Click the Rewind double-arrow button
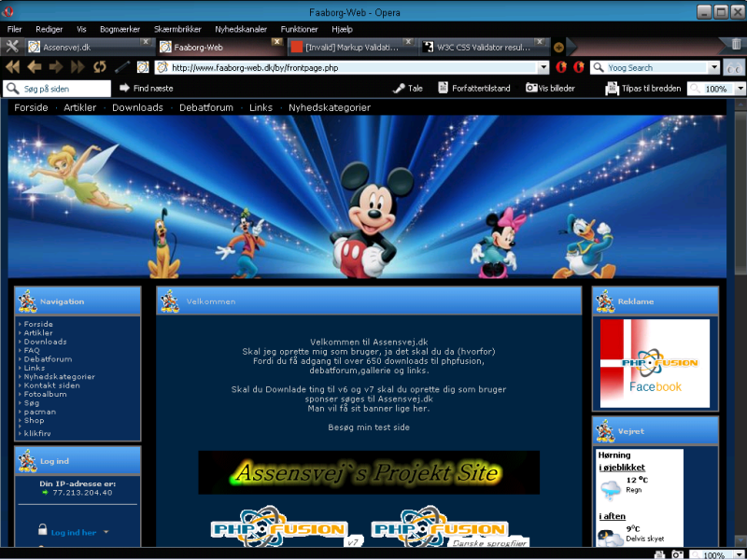 click(13, 67)
